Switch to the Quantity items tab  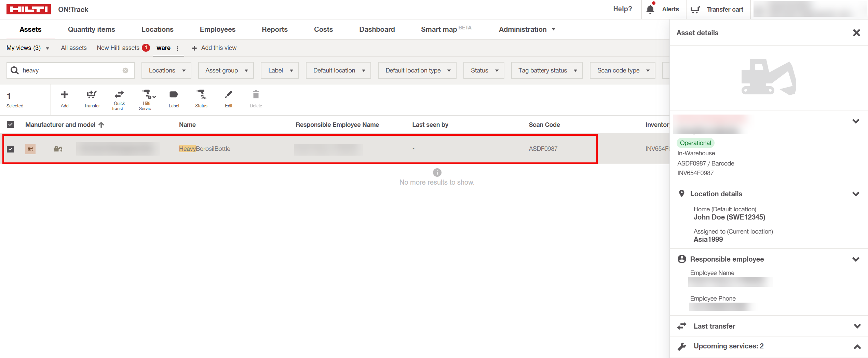pos(91,29)
